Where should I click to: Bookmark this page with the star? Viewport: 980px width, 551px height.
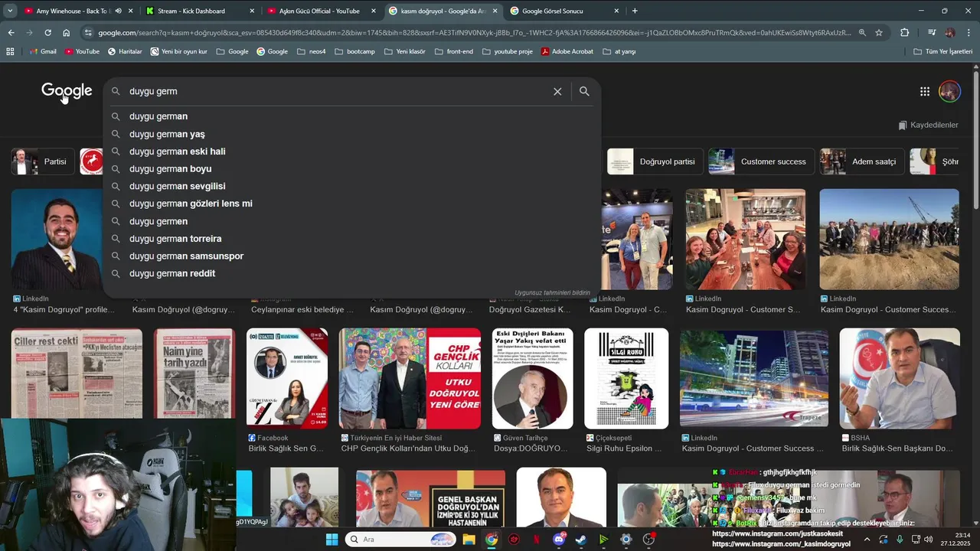[x=879, y=33]
